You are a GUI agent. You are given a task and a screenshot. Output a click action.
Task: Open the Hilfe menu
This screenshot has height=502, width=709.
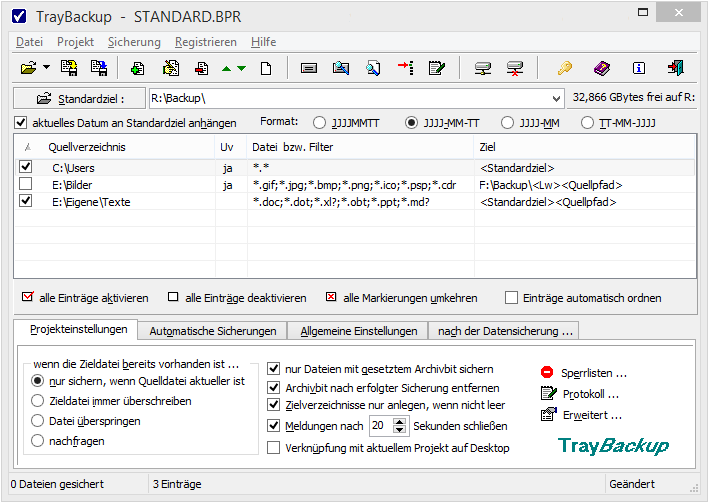pyautogui.click(x=263, y=42)
